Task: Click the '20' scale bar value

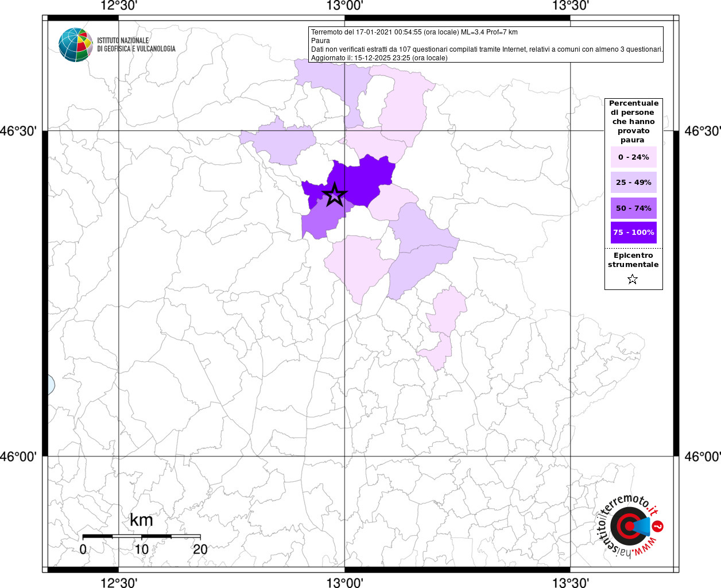Action: click(200, 549)
